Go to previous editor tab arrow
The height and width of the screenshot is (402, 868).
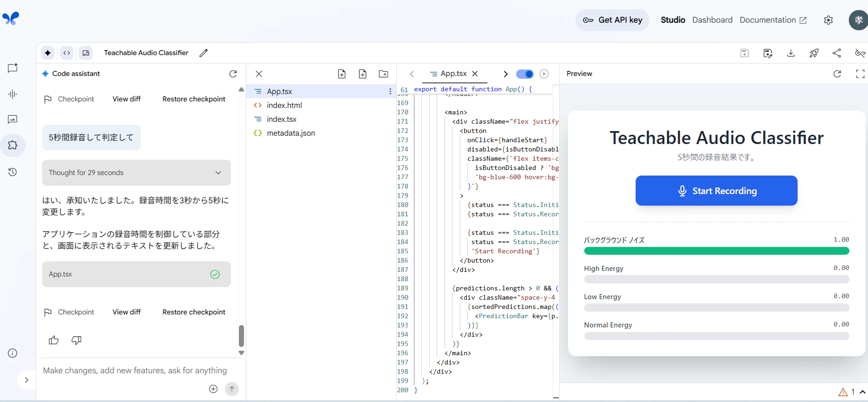click(412, 74)
